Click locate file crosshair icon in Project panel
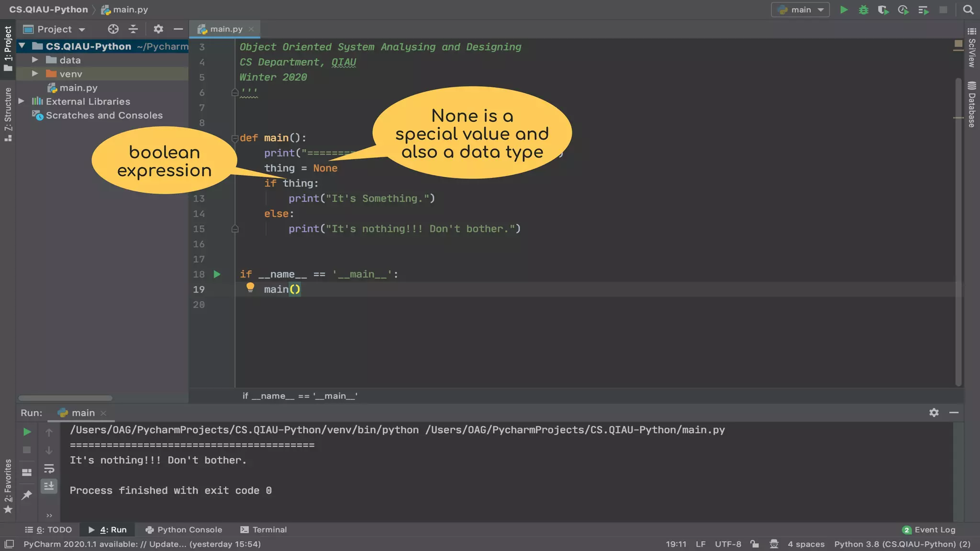Image resolution: width=980 pixels, height=551 pixels. (x=113, y=29)
